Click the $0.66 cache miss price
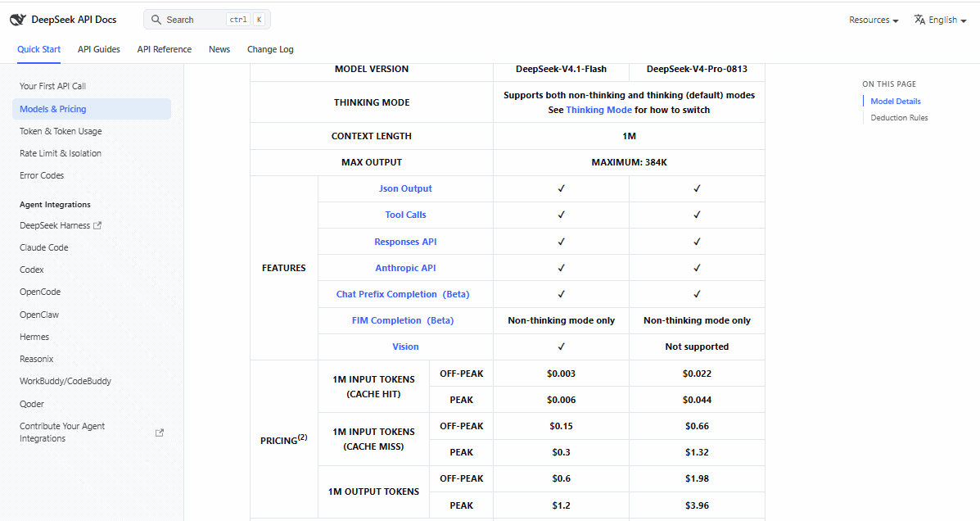 coord(697,426)
